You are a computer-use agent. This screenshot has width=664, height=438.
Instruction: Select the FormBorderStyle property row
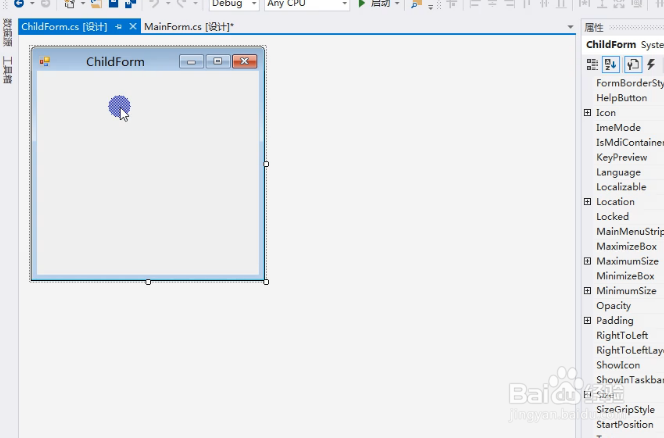pyautogui.click(x=630, y=83)
